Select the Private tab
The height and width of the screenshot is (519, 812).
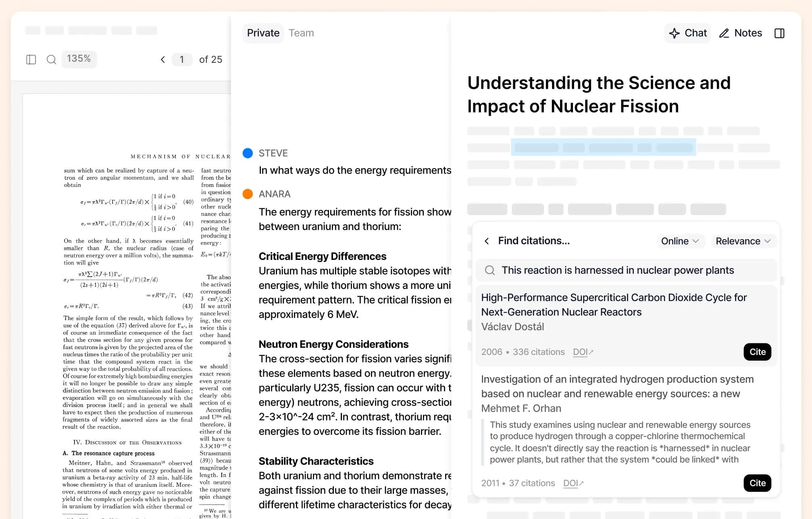pyautogui.click(x=263, y=33)
